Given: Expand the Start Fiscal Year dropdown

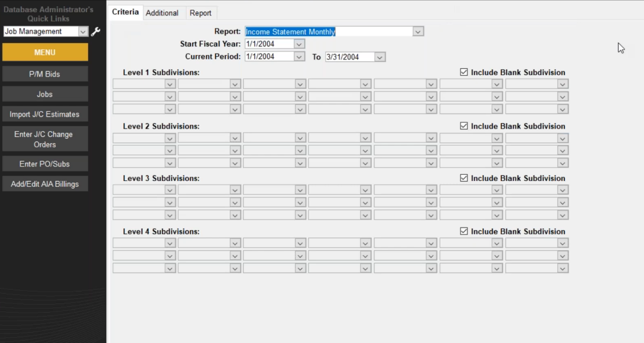Looking at the screenshot, I should pos(299,44).
